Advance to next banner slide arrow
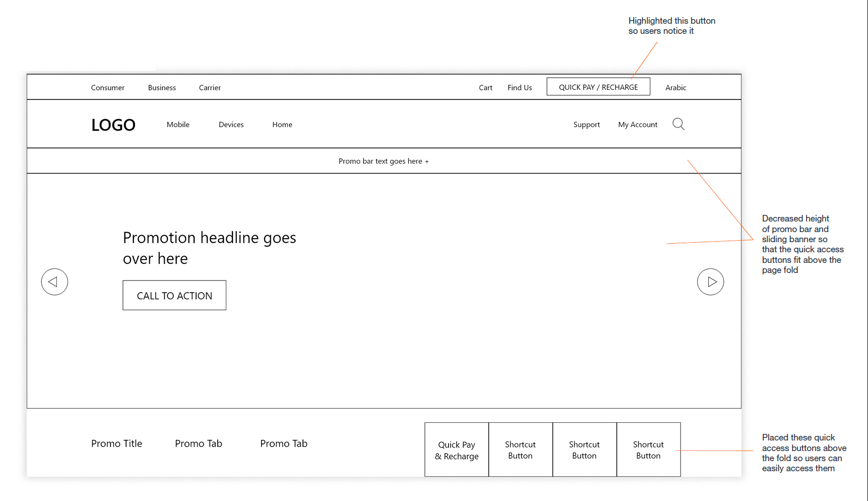868x501 pixels. click(x=711, y=282)
